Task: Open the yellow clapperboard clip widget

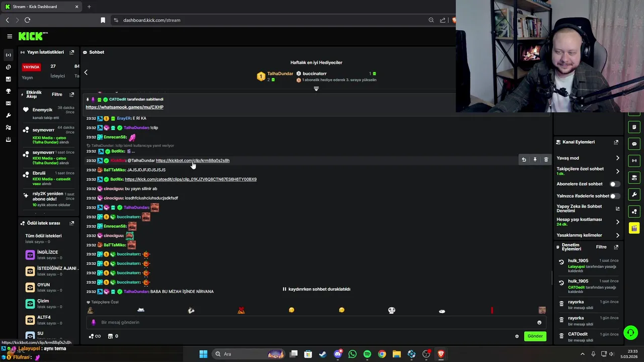Action: pyautogui.click(x=634, y=228)
